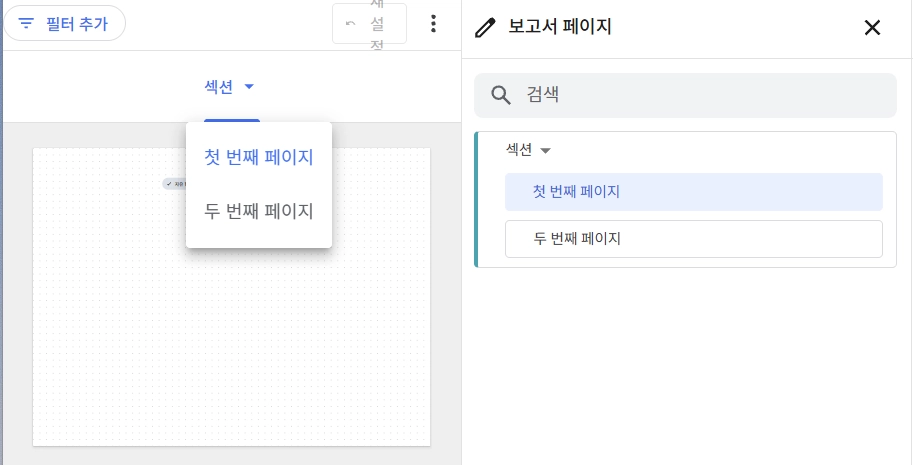Click the pencil icon beside 보고서 페이지
This screenshot has width=913, height=465.
click(x=485, y=27)
